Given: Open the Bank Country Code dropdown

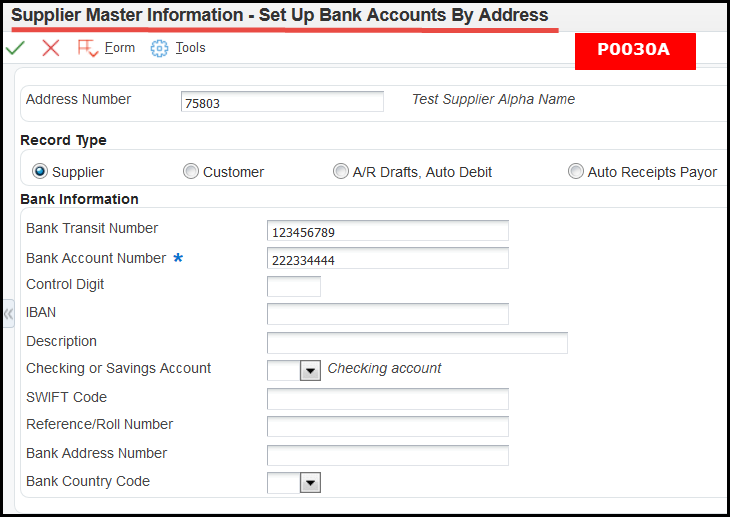Looking at the screenshot, I should pos(310,483).
